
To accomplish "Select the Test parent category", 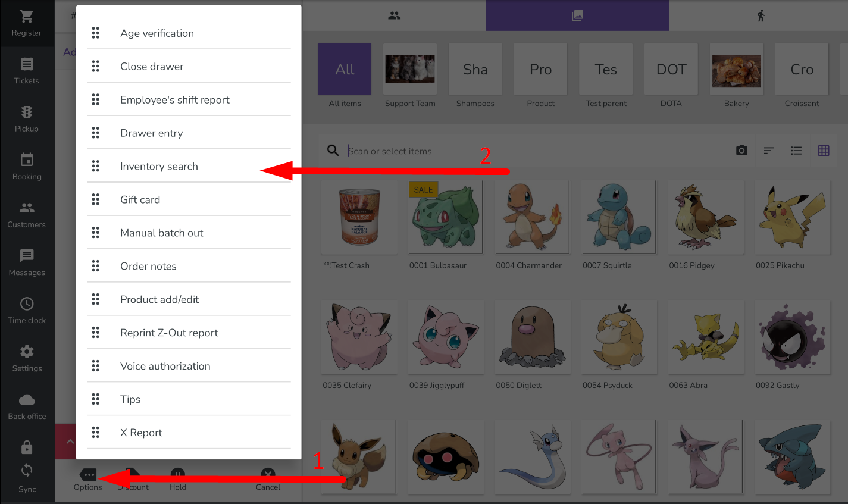I will (x=606, y=76).
